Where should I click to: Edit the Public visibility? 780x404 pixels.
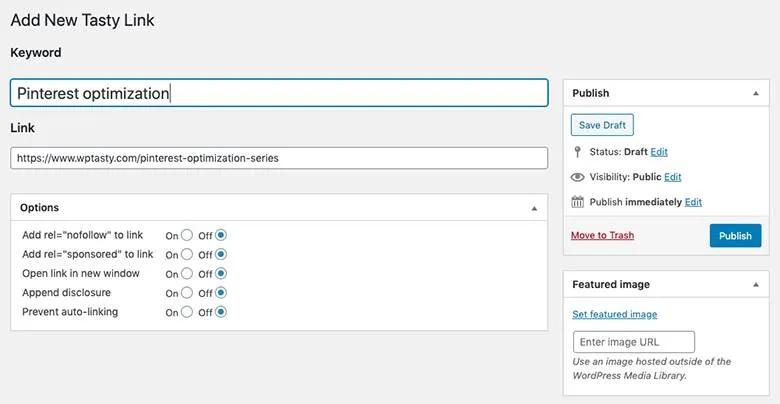tap(673, 177)
